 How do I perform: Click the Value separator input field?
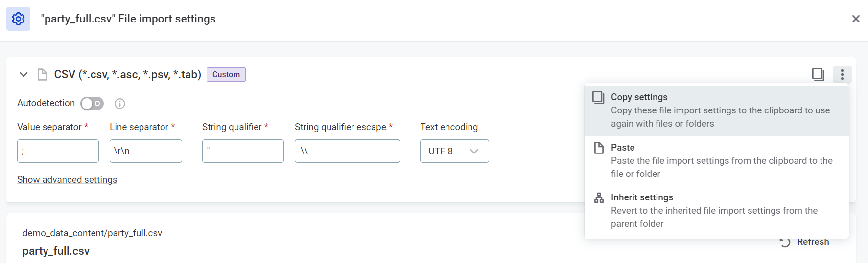click(x=58, y=151)
